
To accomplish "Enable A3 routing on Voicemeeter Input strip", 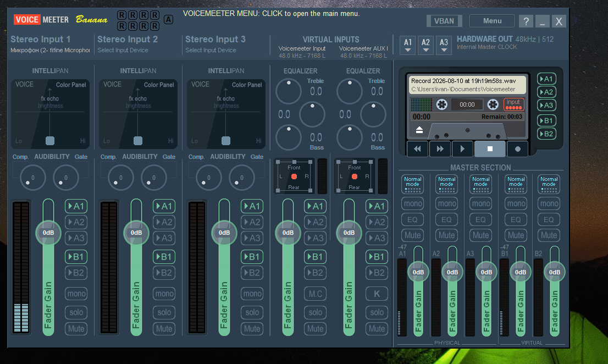I will coord(315,238).
